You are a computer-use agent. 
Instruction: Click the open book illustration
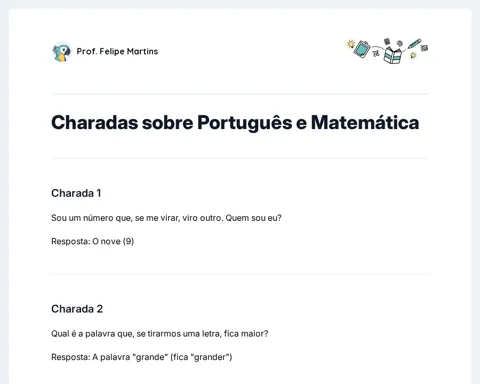point(393,55)
